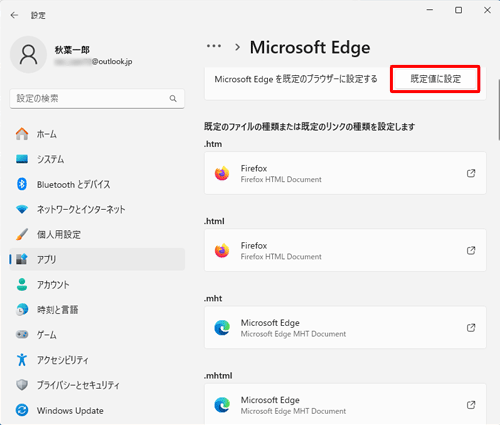Click the Edge icon under .mhtml
This screenshot has height=425, width=500.
[x=222, y=405]
